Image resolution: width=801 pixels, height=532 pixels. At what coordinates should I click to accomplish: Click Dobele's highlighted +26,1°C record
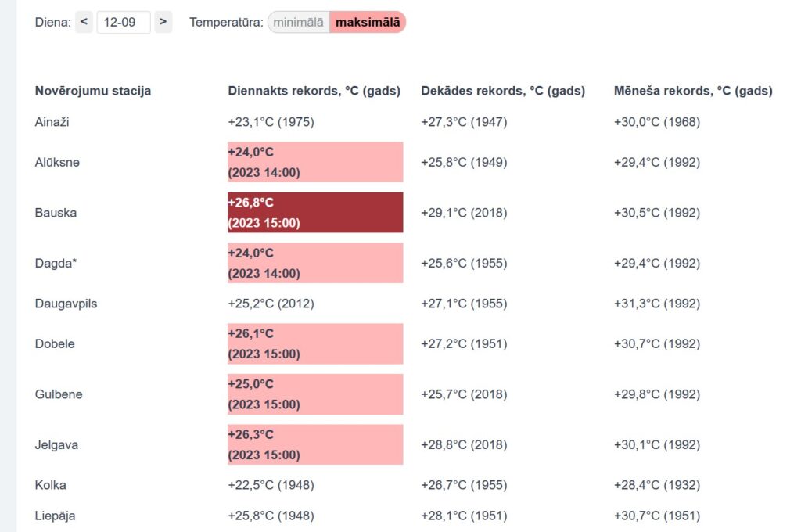pyautogui.click(x=315, y=343)
